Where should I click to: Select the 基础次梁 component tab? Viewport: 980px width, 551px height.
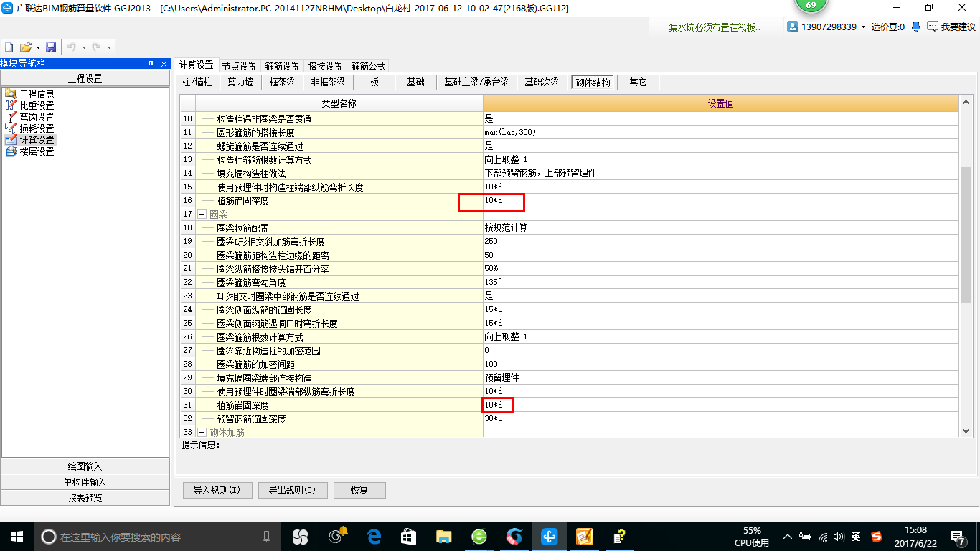coord(542,82)
